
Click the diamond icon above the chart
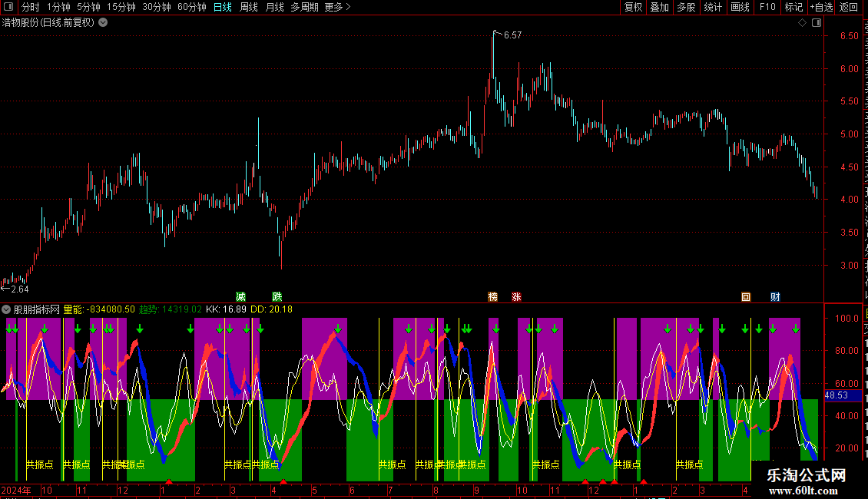pos(802,23)
